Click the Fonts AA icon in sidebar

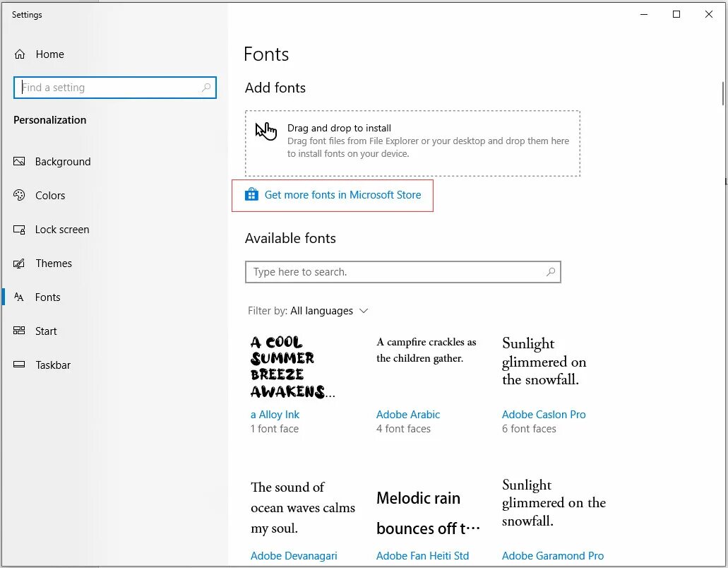[19, 297]
